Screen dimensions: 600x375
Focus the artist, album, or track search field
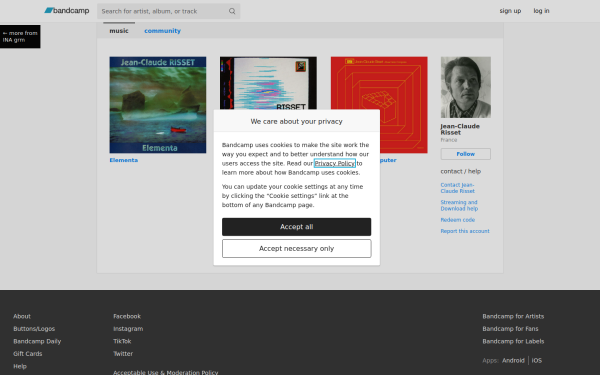(x=168, y=11)
